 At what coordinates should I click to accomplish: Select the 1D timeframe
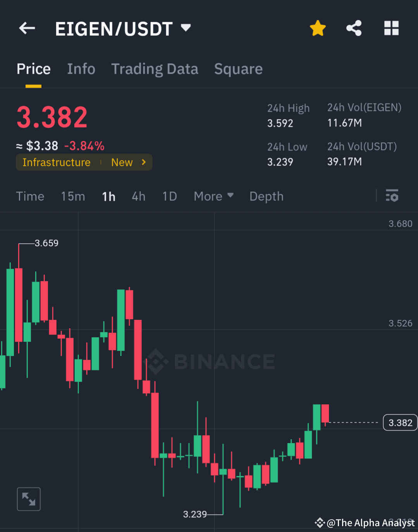pos(169,196)
